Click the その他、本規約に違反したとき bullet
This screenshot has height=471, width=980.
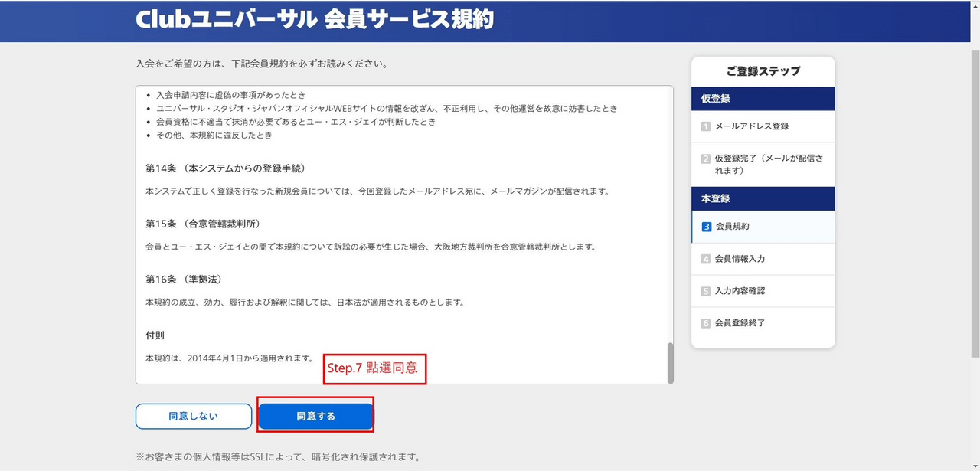[x=214, y=136]
